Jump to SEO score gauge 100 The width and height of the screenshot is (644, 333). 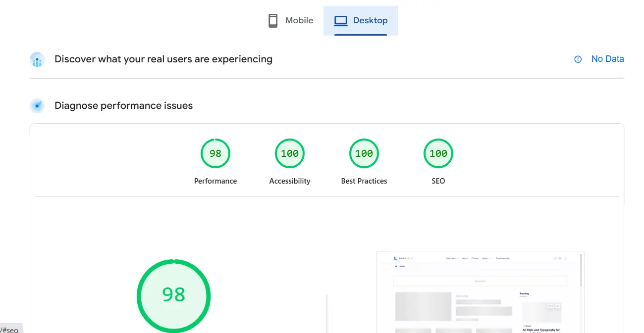[x=438, y=153]
